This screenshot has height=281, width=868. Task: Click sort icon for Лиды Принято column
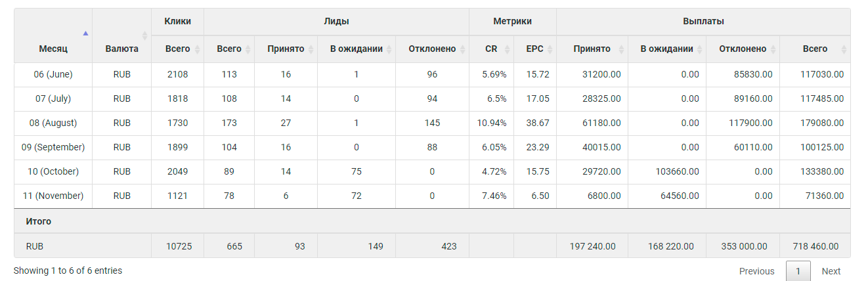point(310,49)
